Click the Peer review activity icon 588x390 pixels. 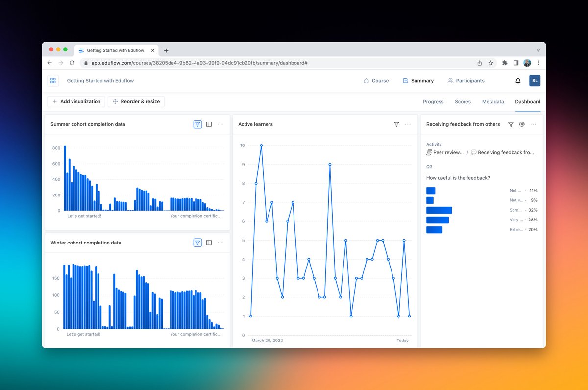click(x=429, y=152)
